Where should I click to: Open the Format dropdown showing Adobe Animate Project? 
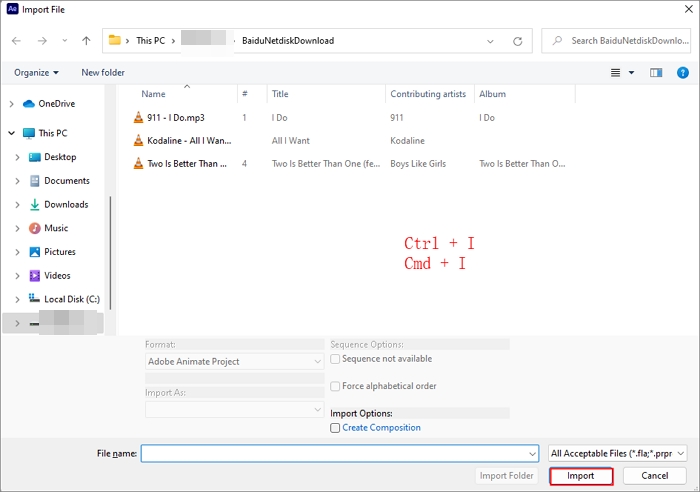[234, 361]
